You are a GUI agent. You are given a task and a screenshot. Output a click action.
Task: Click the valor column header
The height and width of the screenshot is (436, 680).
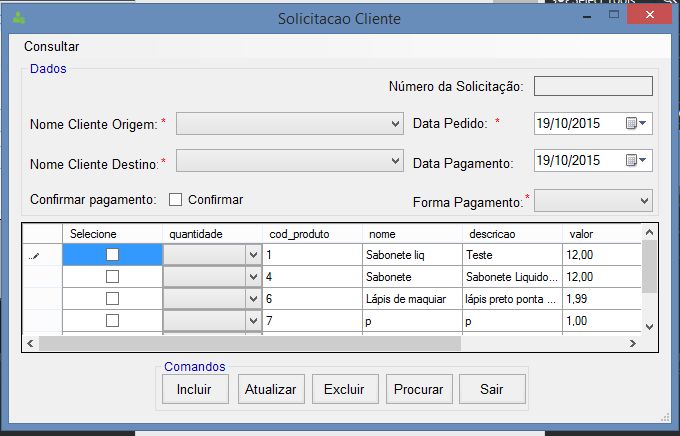(x=602, y=234)
